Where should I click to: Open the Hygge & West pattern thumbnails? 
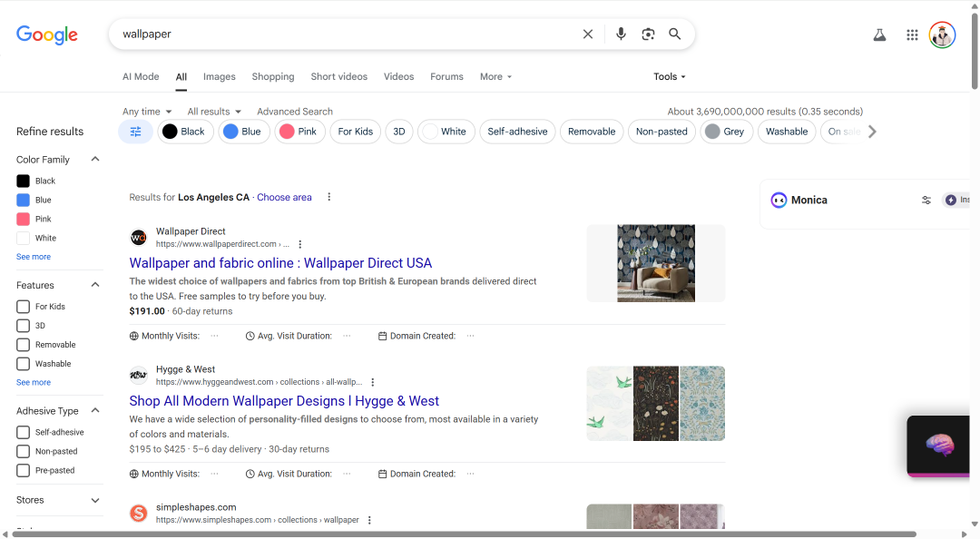click(x=656, y=403)
